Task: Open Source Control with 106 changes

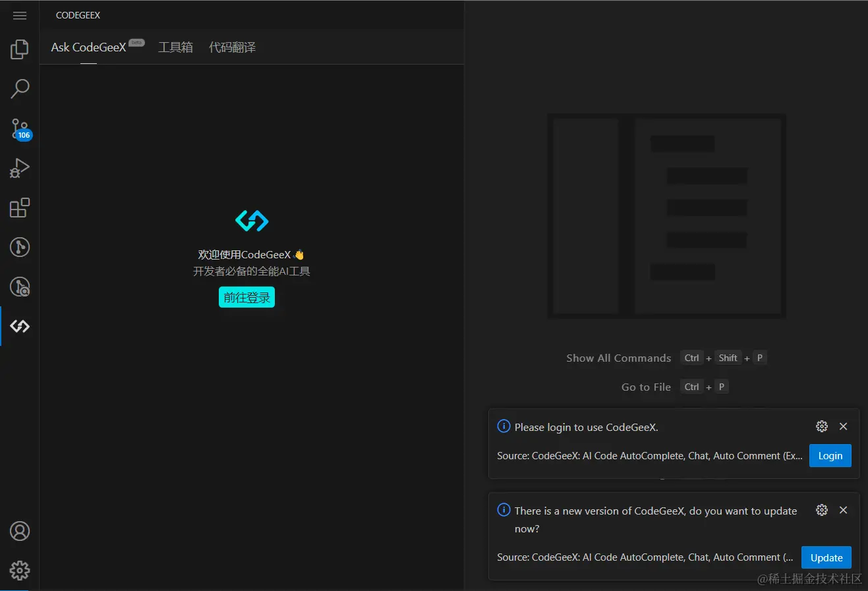Action: (x=20, y=129)
